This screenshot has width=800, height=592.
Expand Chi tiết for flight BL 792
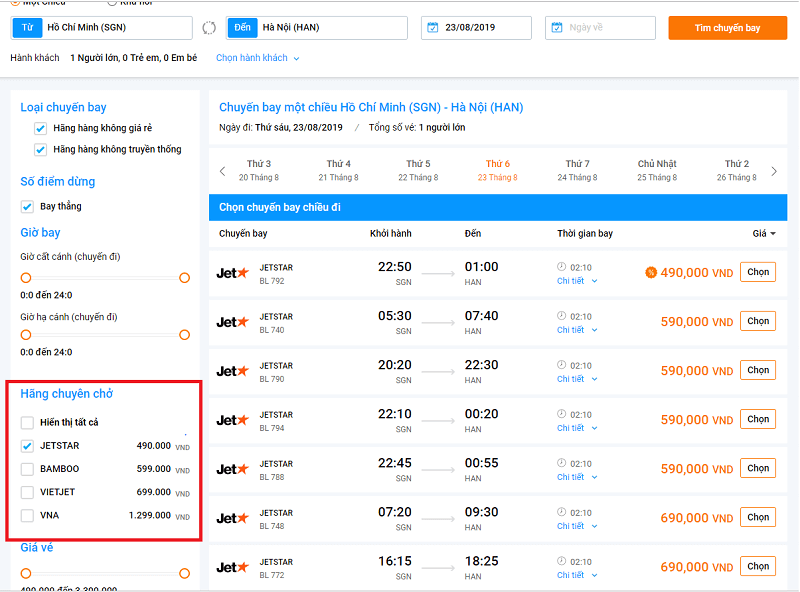click(577, 281)
